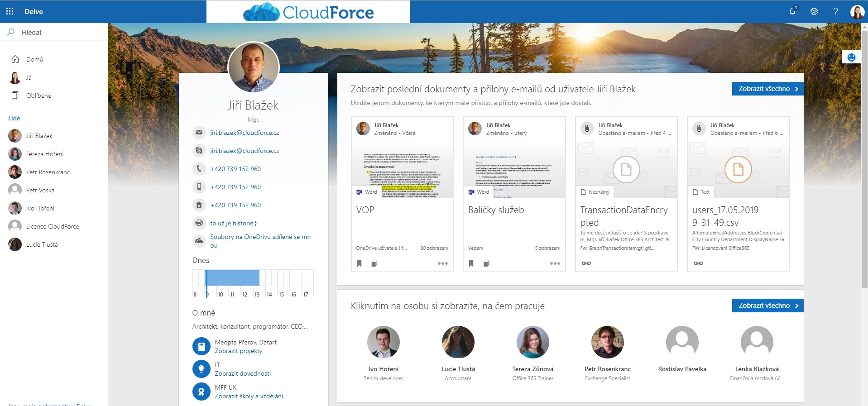Bookmark the VOP document as favorite
This screenshot has height=406, width=868.
(359, 263)
